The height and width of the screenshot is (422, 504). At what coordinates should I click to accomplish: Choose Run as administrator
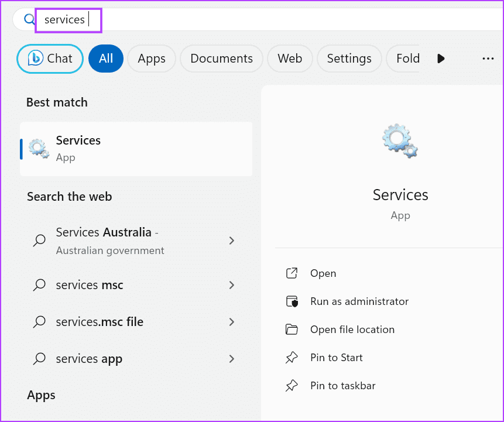pyautogui.click(x=359, y=301)
